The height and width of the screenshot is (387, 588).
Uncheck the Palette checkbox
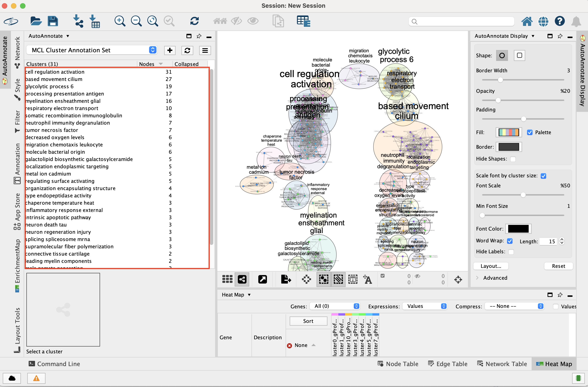click(x=530, y=133)
